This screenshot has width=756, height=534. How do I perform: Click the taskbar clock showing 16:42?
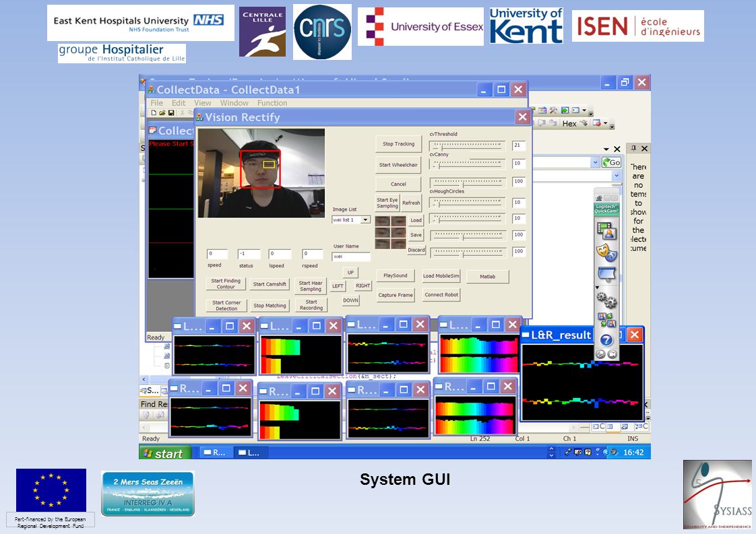click(633, 453)
